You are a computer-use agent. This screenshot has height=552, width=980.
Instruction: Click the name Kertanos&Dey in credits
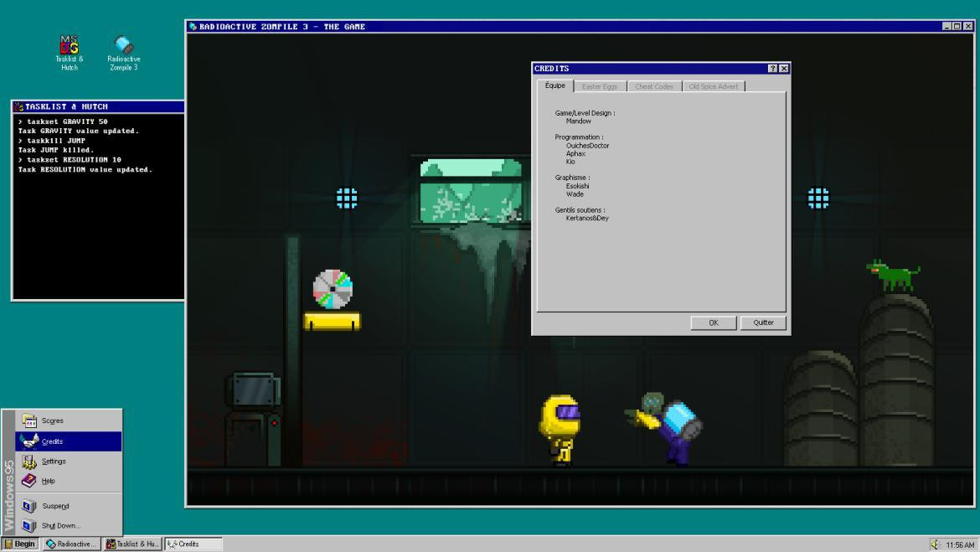click(587, 218)
